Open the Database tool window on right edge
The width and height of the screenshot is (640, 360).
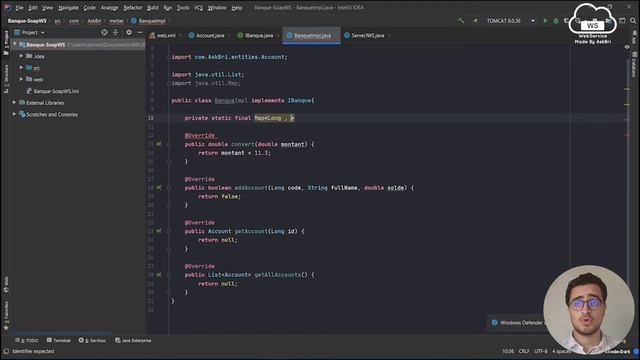coord(634,64)
